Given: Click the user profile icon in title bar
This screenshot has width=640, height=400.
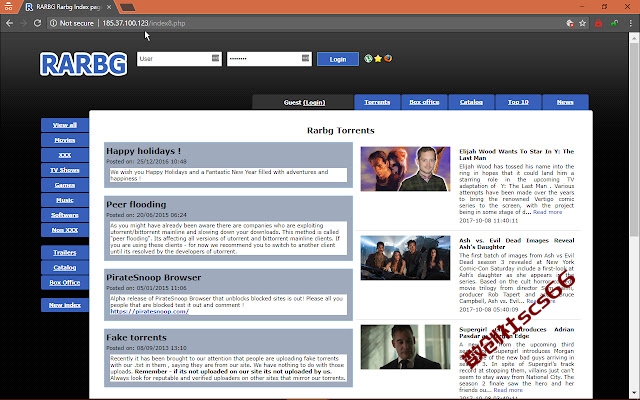Looking at the screenshot, I should 8,7.
